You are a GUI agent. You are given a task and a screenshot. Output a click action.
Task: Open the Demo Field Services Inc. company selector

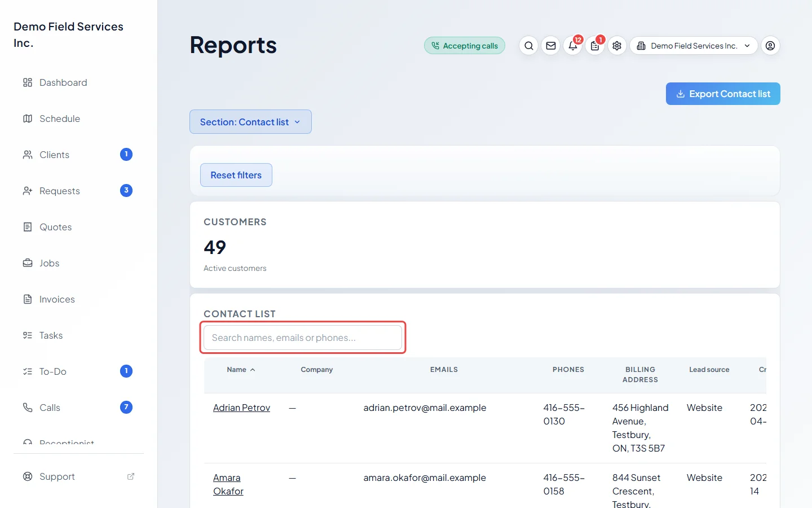click(x=694, y=46)
